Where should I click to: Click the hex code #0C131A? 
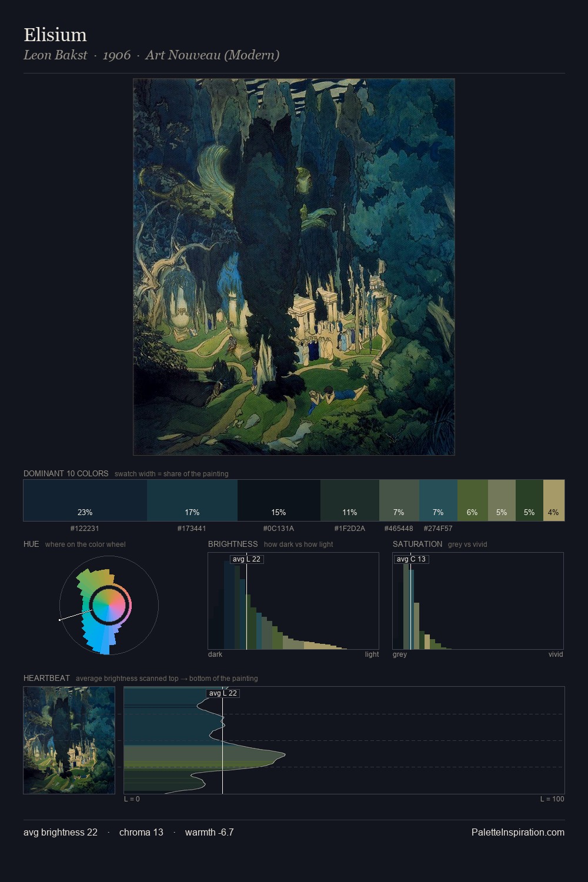tap(279, 529)
